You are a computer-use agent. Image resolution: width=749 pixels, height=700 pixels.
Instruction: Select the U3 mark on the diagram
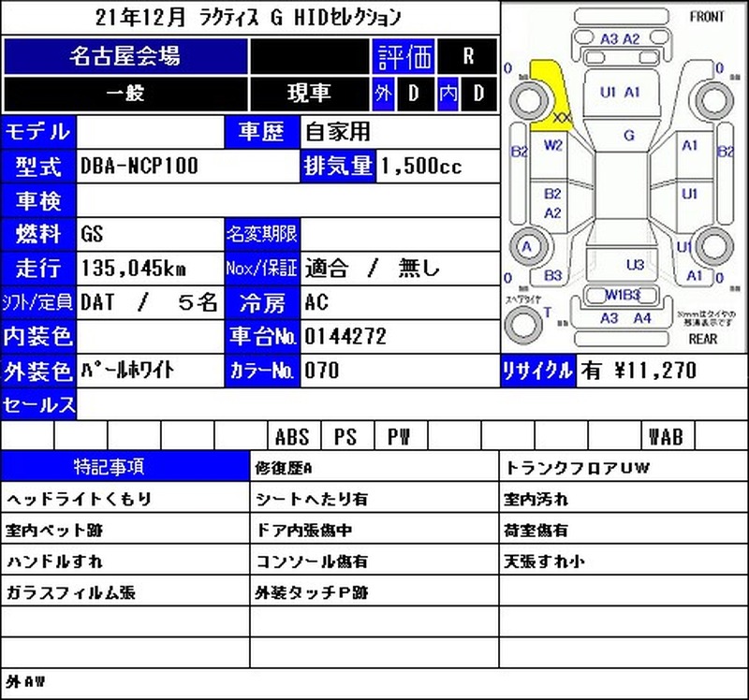(635, 265)
